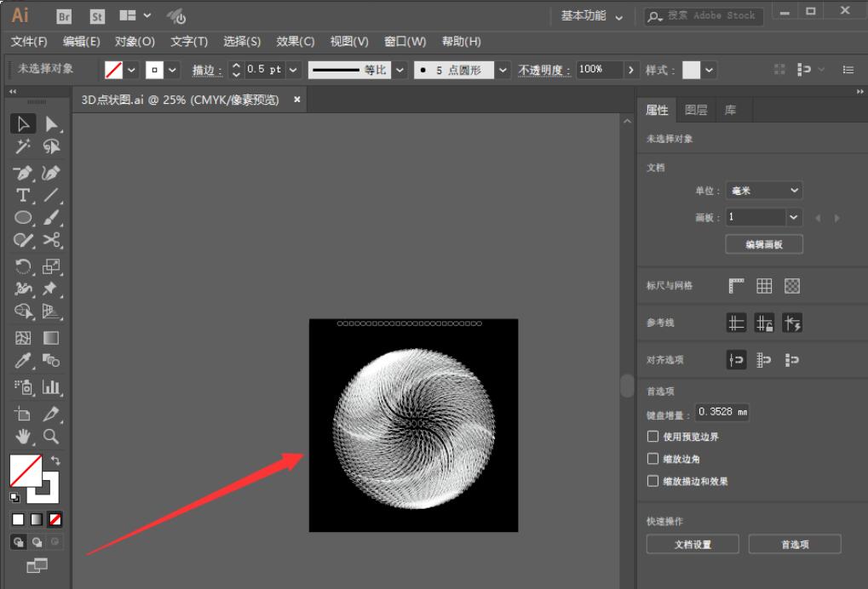Activate the Artboard tool
The image size is (868, 589).
[x=23, y=414]
